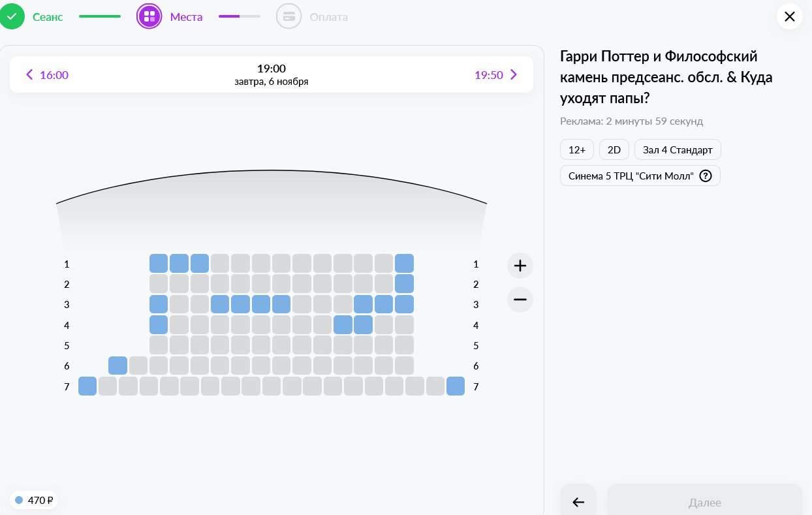Zoom out the seat map with minus
Image resolution: width=812 pixels, height=515 pixels.
tap(520, 300)
